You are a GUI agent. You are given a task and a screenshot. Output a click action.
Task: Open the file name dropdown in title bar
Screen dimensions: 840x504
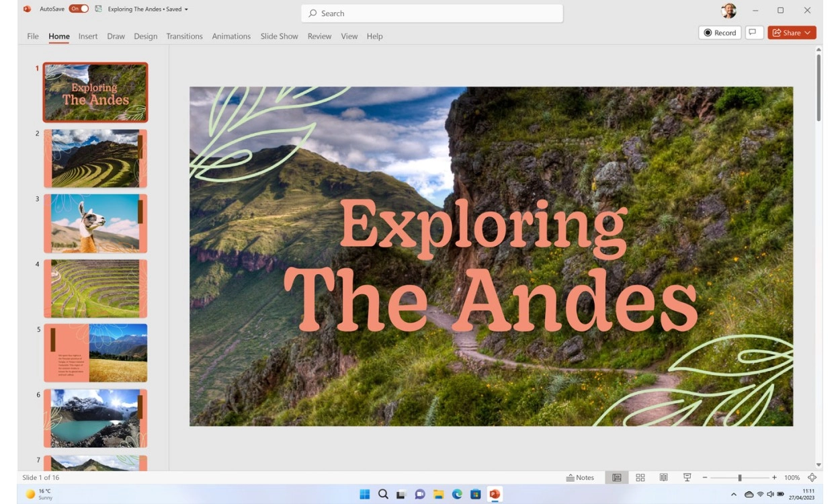click(x=186, y=9)
